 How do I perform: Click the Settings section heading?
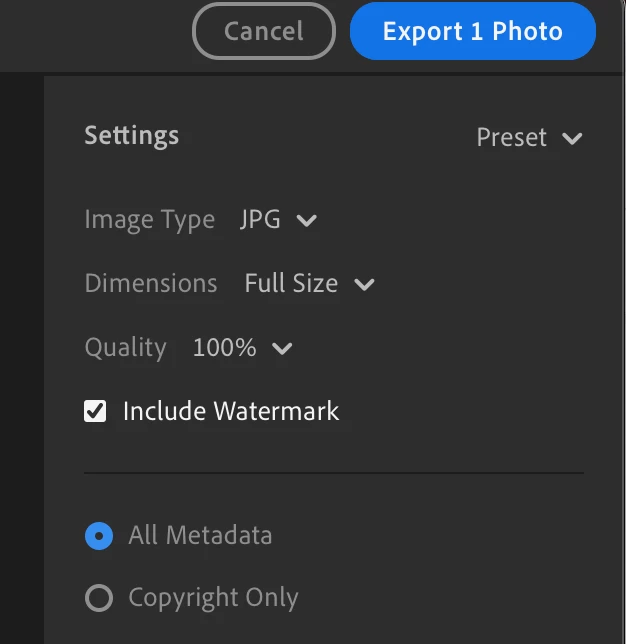132,136
